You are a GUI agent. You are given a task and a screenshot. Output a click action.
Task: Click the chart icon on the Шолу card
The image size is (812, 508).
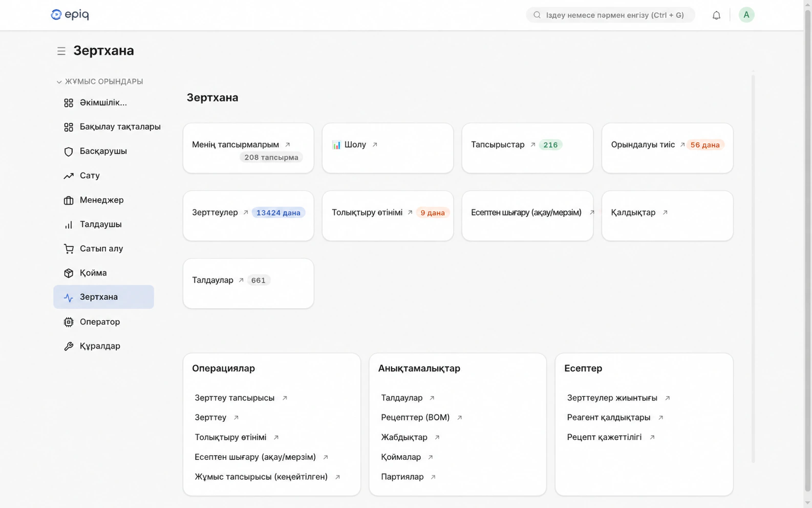tap(336, 145)
